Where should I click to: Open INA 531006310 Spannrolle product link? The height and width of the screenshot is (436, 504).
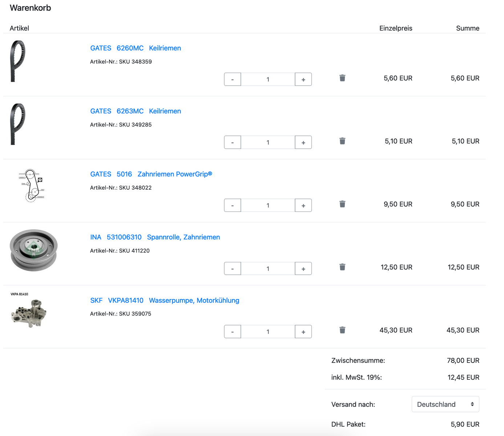pyautogui.click(x=155, y=237)
